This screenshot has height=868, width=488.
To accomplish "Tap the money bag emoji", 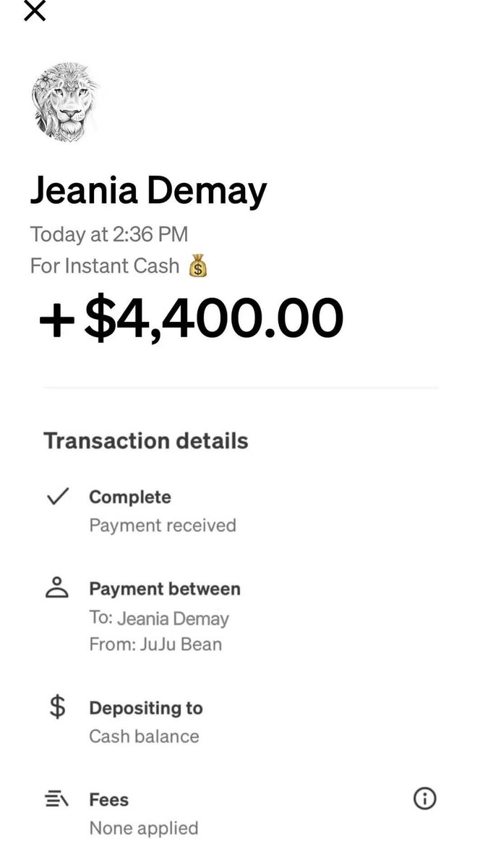I will (198, 266).
